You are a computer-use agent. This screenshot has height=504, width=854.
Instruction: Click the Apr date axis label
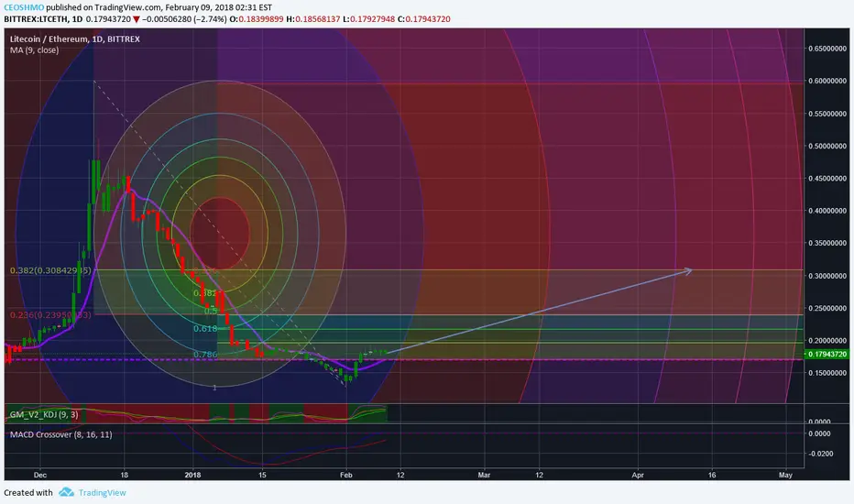pyautogui.click(x=638, y=475)
